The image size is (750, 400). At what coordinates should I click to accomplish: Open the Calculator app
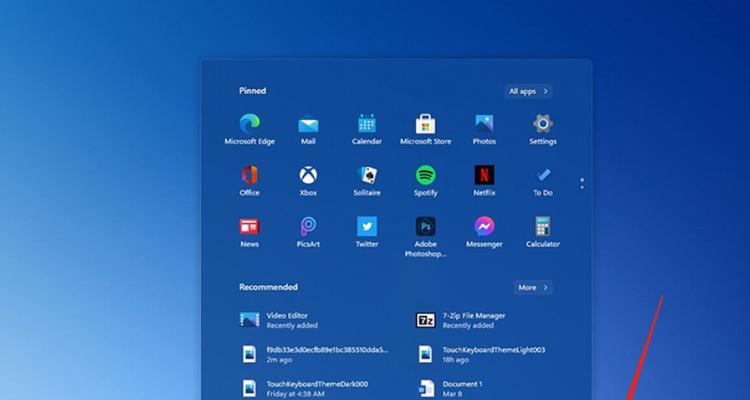[543, 232]
